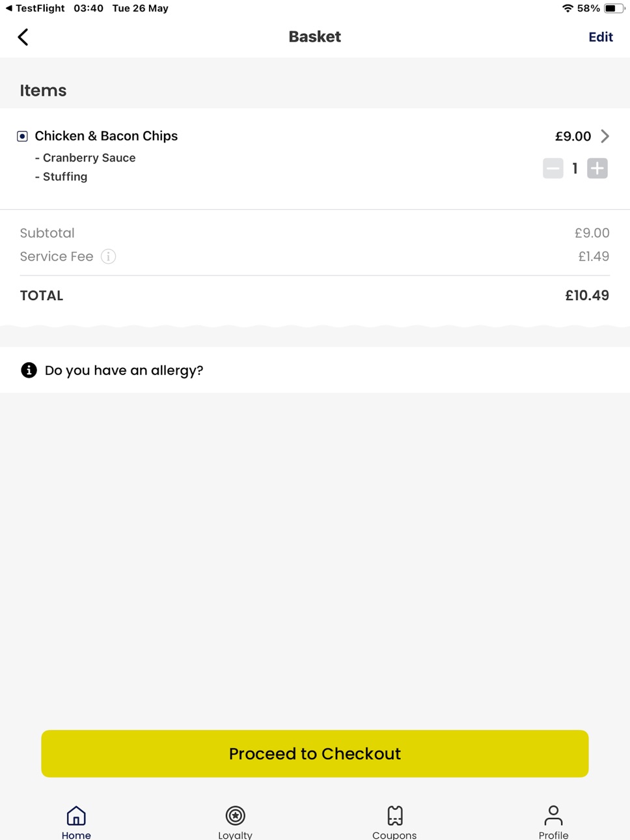Increase item quantity with plus button
This screenshot has height=840, width=630.
597,168
